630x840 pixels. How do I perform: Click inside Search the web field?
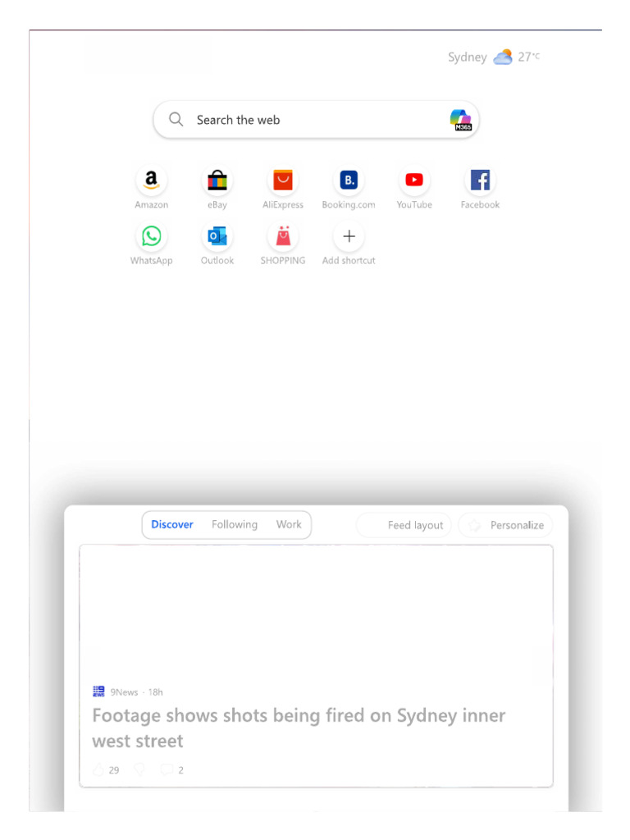[316, 120]
